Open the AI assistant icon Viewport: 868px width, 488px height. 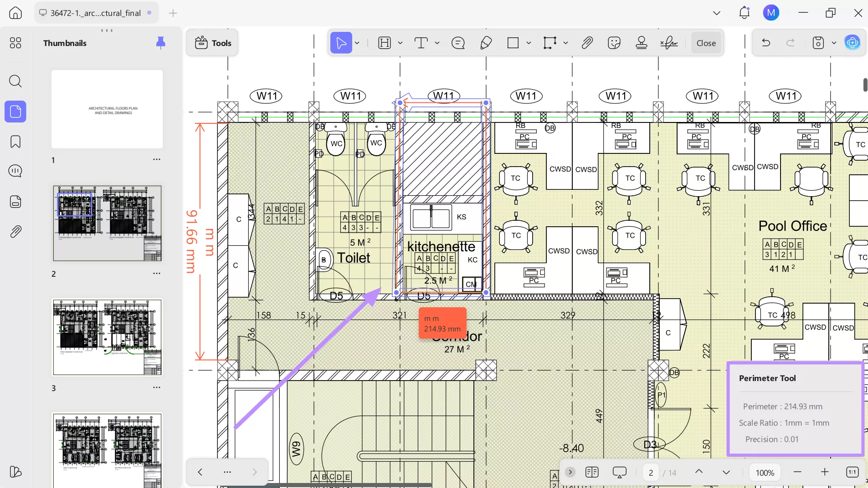(853, 42)
